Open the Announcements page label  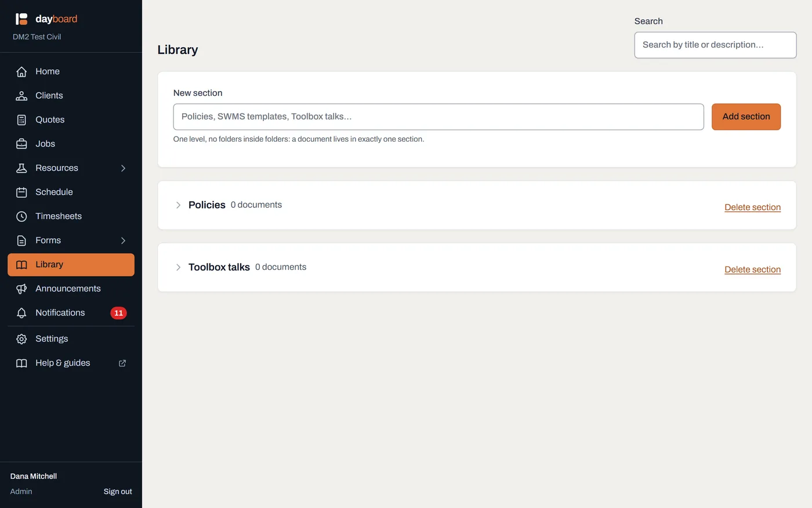click(68, 289)
